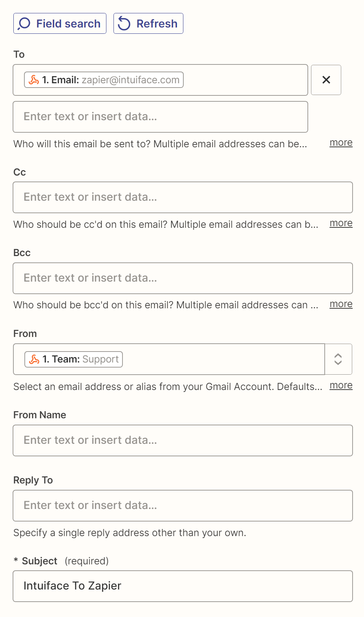Click webhook icon in Email pill
The width and height of the screenshot is (364, 617).
[x=34, y=80]
